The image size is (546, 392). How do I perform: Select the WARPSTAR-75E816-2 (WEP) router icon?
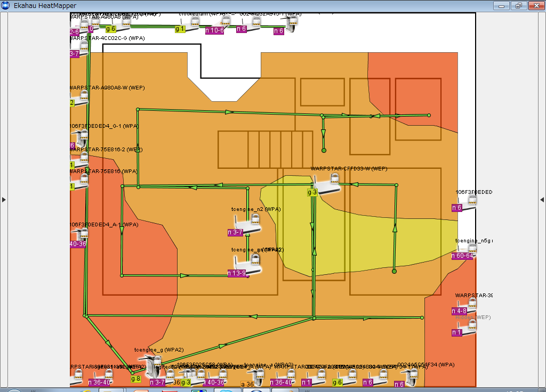(79, 160)
